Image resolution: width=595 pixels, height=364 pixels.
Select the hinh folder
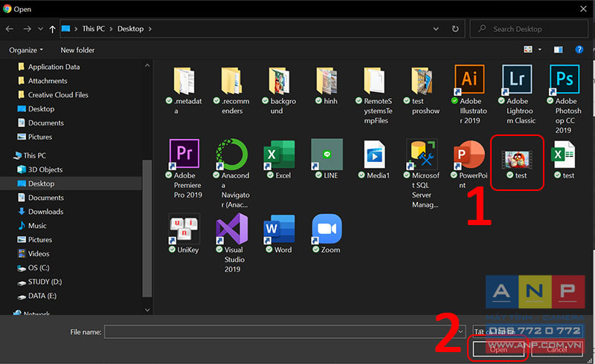coord(327,85)
